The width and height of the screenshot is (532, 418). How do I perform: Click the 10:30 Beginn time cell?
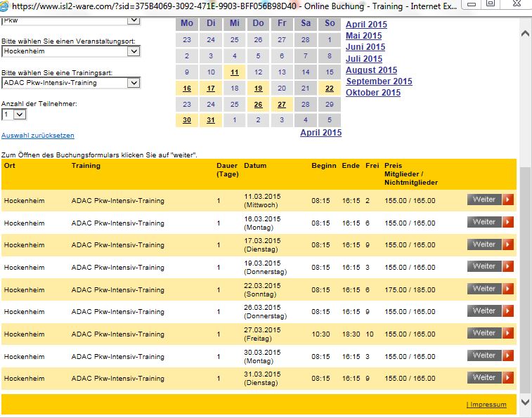pyautogui.click(x=320, y=334)
